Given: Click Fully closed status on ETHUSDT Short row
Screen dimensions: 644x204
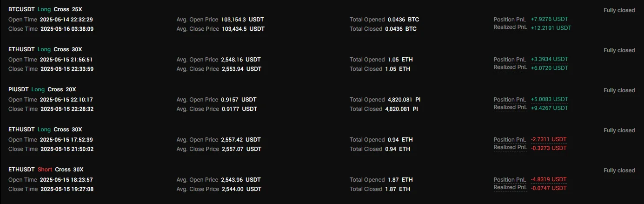Looking at the screenshot, I should pyautogui.click(x=619, y=170).
